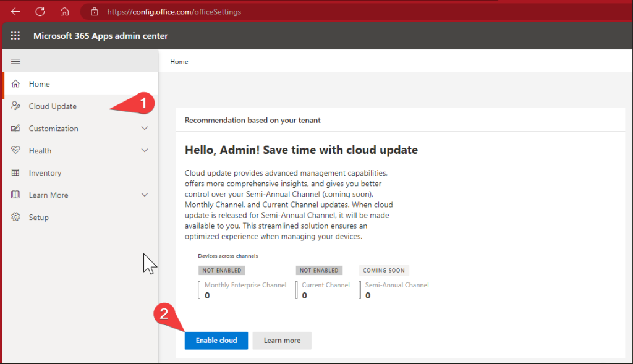Open the Learn More navigation item
Screen dimensions: 633x364
click(x=80, y=195)
